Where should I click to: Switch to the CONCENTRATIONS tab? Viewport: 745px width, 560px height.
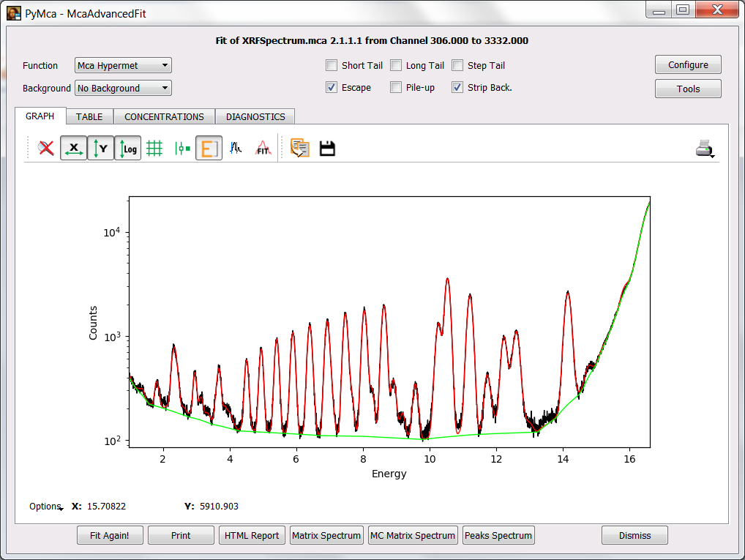click(x=164, y=116)
